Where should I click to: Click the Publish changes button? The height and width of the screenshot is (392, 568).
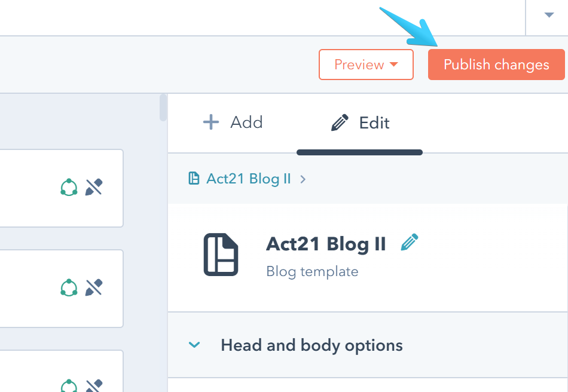coord(496,65)
